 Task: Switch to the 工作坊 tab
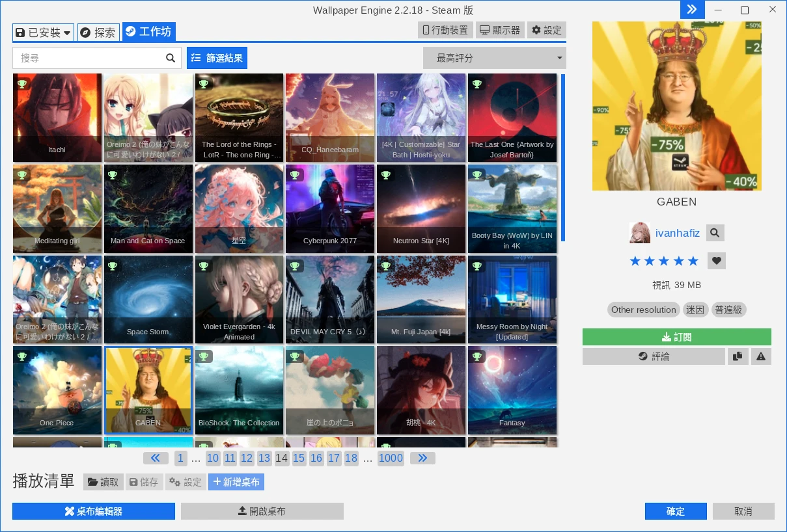point(149,31)
